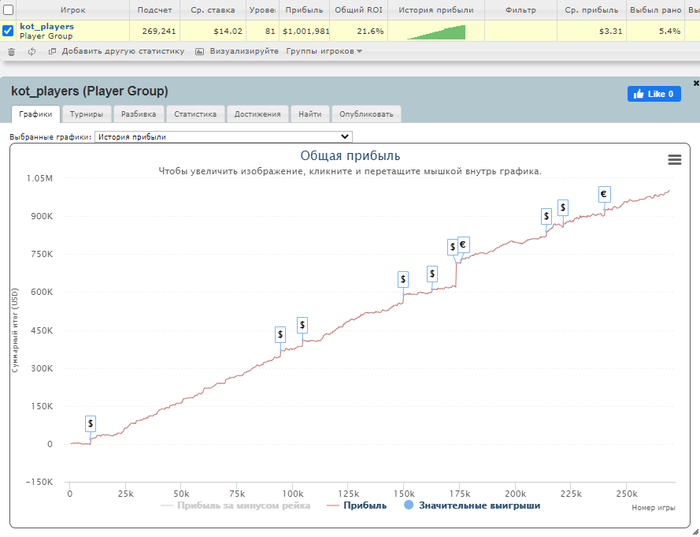Sort by the Подсчет column header
700x537 pixels.
pos(154,10)
